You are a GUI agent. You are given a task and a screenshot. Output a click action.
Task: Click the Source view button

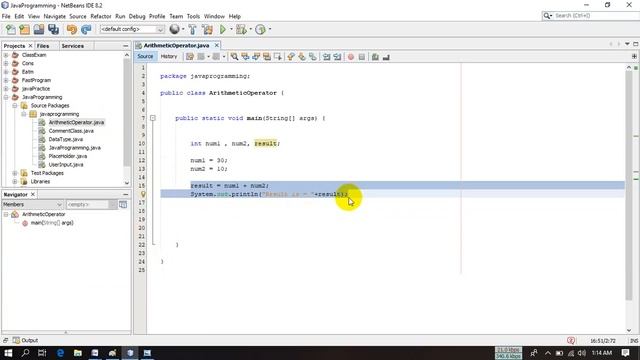point(145,56)
